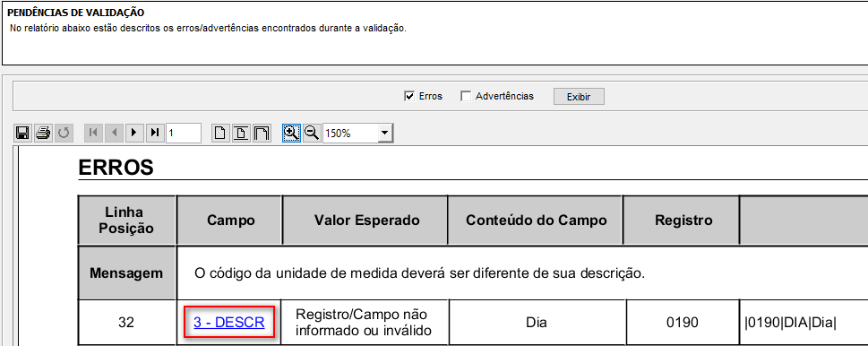Select the fit page width view icon
Screen dimensions: 868x346
point(241,133)
